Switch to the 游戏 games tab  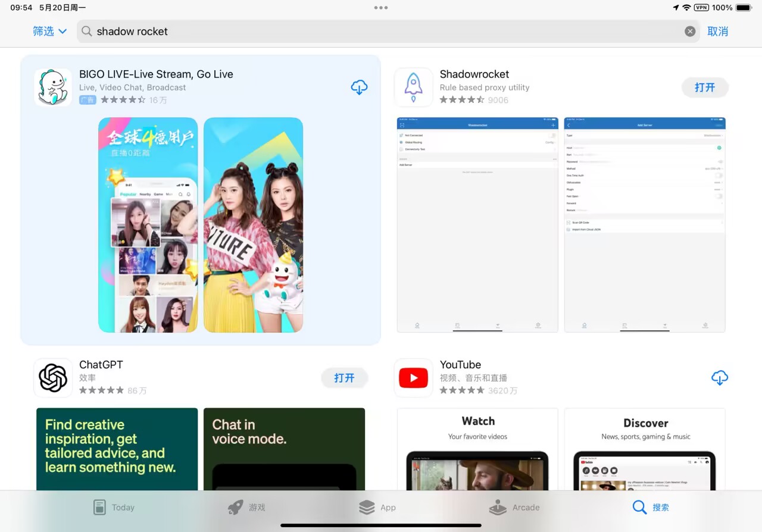tap(246, 508)
